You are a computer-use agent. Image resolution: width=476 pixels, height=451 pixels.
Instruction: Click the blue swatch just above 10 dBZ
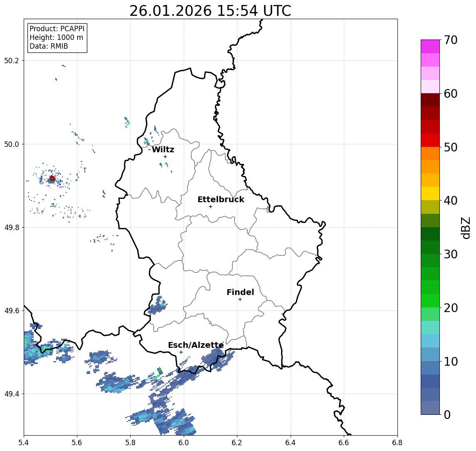coord(430,354)
